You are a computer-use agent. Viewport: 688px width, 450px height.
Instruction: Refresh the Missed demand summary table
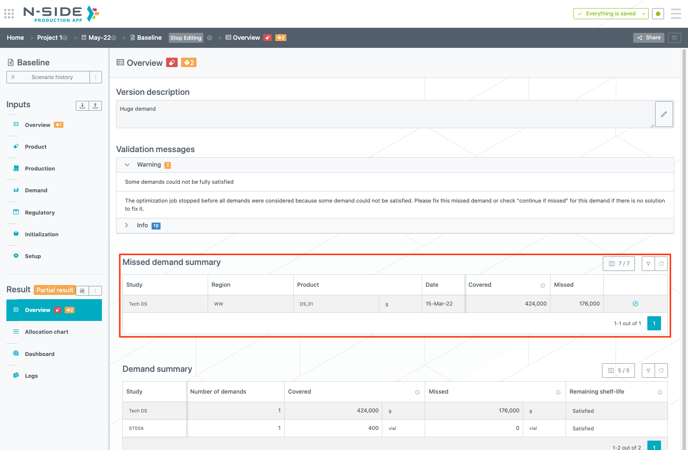click(x=661, y=264)
